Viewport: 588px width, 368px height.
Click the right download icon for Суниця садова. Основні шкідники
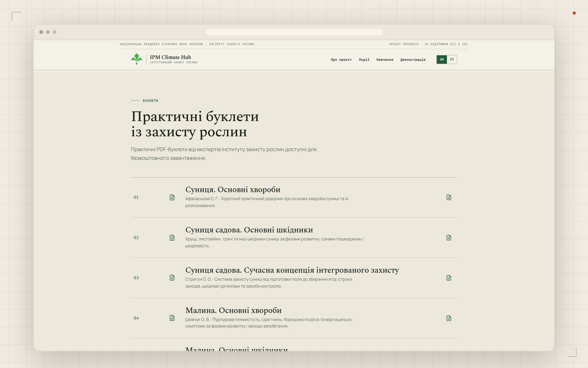[x=449, y=238]
